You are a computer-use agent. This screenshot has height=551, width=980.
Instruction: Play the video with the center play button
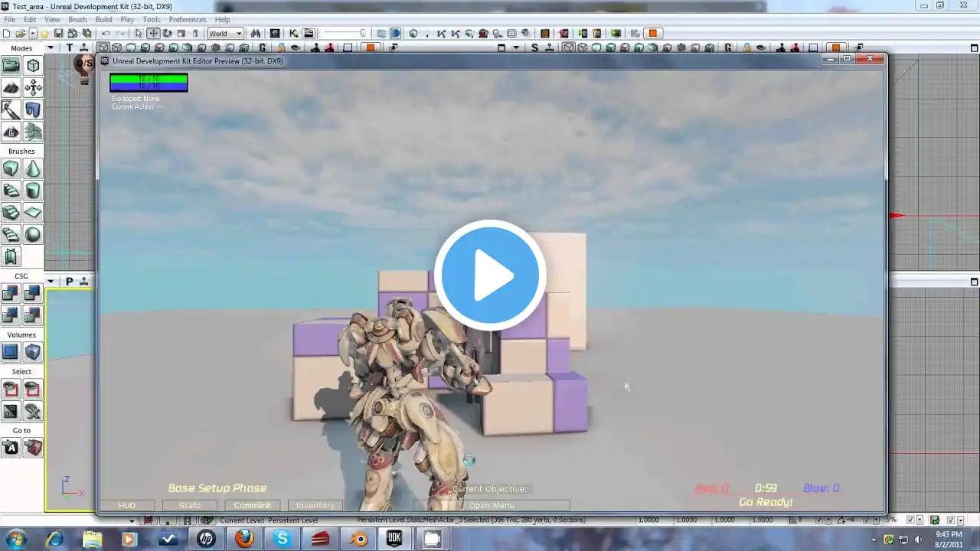[x=490, y=275]
